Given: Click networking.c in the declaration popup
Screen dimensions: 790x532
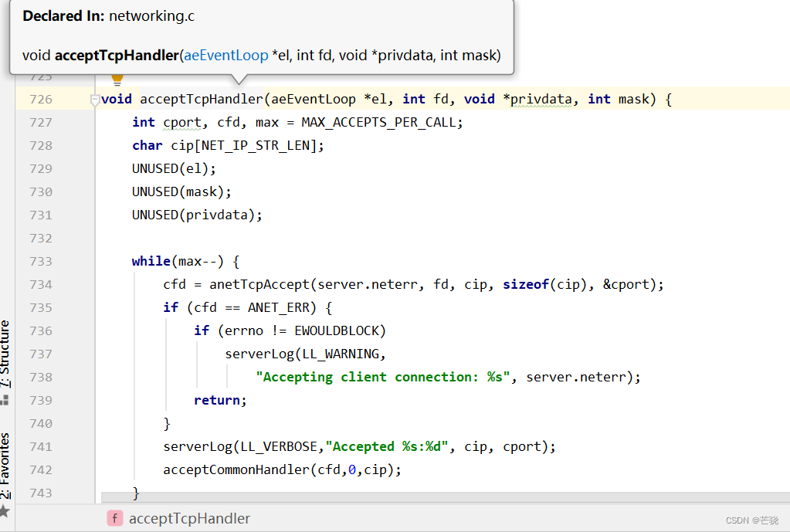Looking at the screenshot, I should (x=151, y=16).
